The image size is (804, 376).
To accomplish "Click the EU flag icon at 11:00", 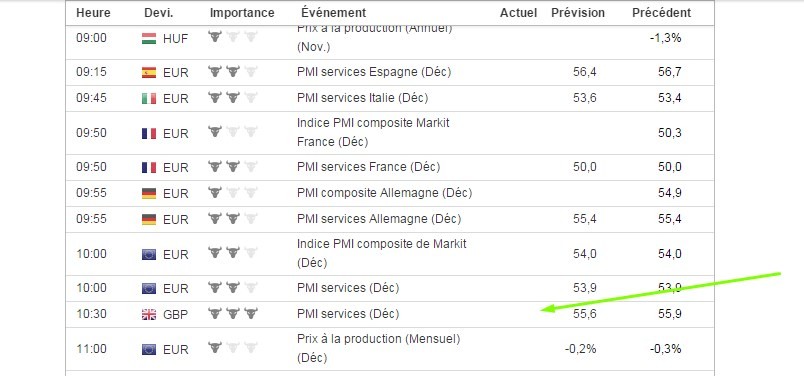I will point(149,349).
